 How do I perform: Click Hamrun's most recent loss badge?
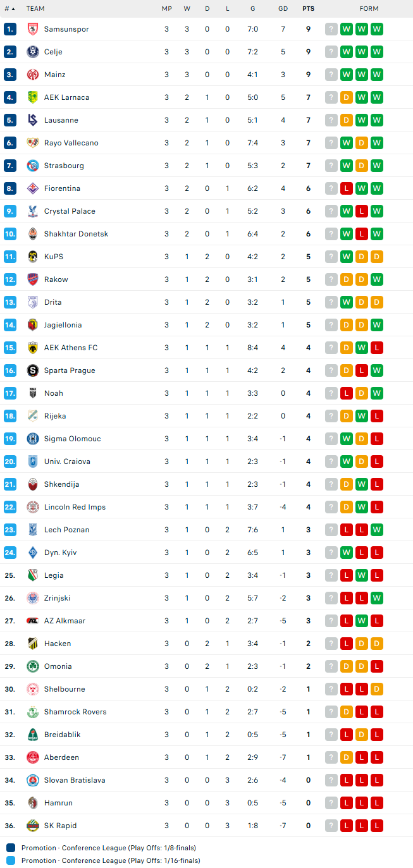coord(377,803)
